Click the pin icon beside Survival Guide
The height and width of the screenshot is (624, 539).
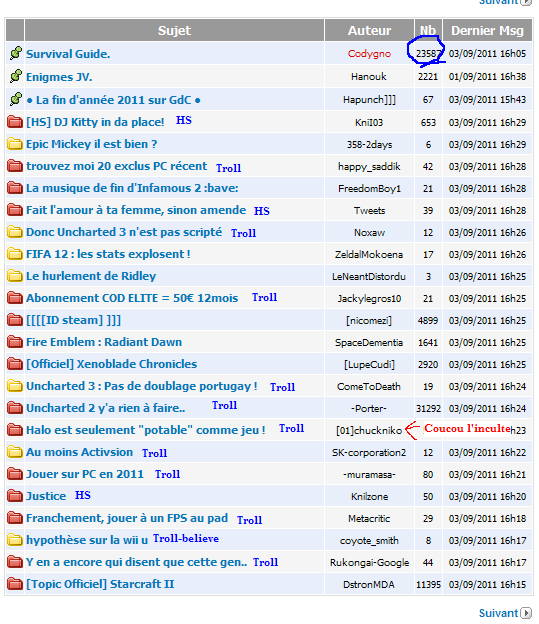point(15,53)
